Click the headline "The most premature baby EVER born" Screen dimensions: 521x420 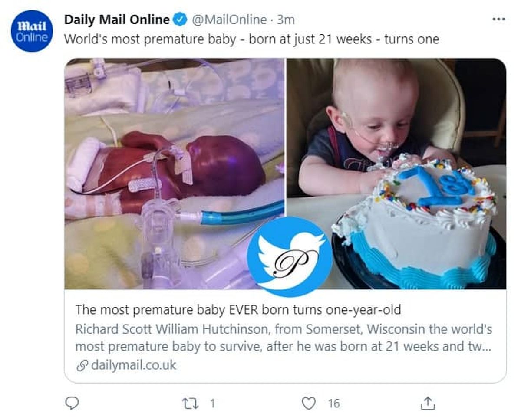(x=238, y=310)
